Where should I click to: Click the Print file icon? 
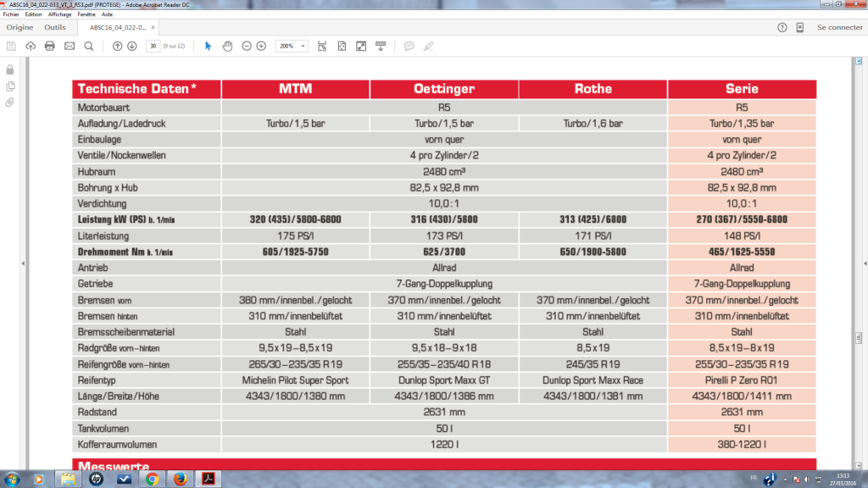click(x=50, y=46)
